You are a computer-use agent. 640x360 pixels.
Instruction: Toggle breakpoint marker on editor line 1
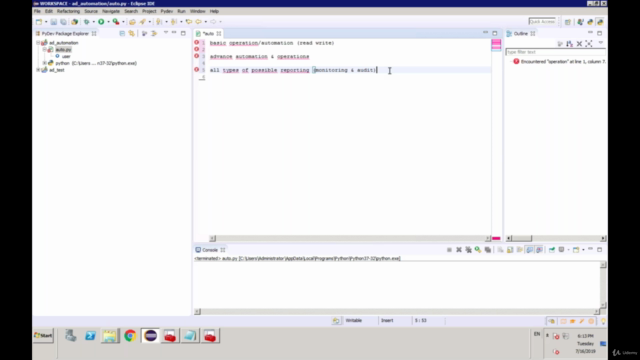point(196,42)
